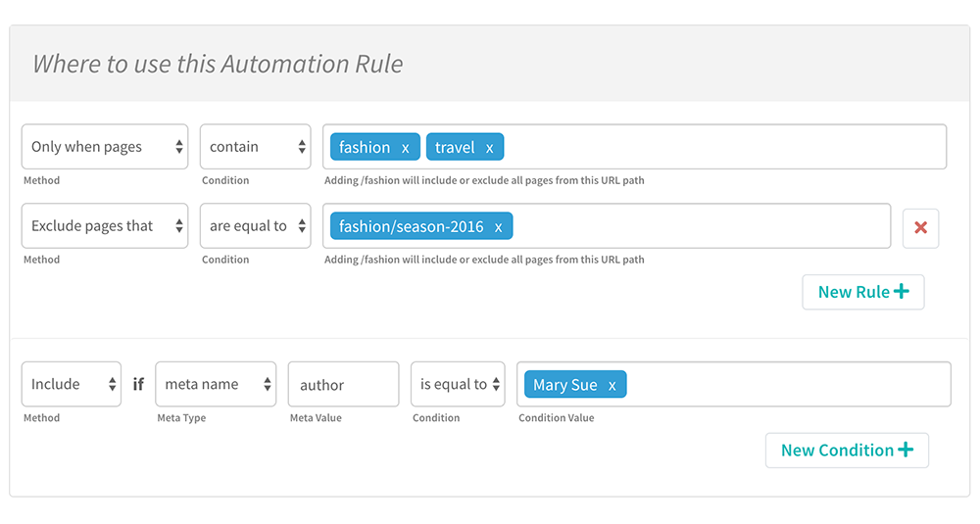This screenshot has height=524, width=980.
Task: Click the plus icon on New Rule
Action: [x=901, y=292]
